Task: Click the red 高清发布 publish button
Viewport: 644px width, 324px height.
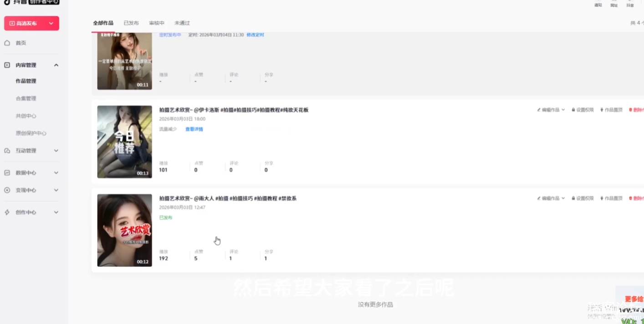Action: click(x=26, y=23)
